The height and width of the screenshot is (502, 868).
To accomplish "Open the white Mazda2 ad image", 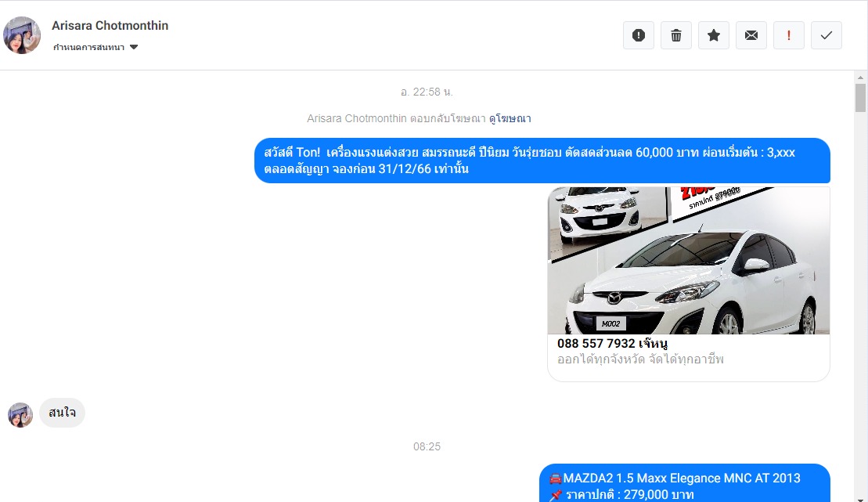I will 689,261.
